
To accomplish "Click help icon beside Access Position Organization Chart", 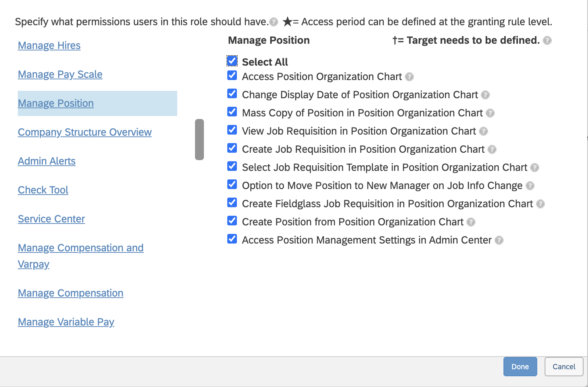I will [409, 77].
